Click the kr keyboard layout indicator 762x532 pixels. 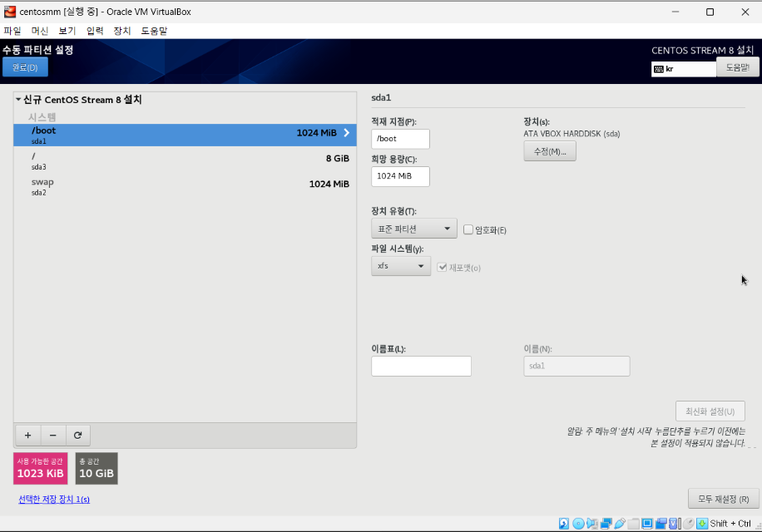(x=683, y=69)
